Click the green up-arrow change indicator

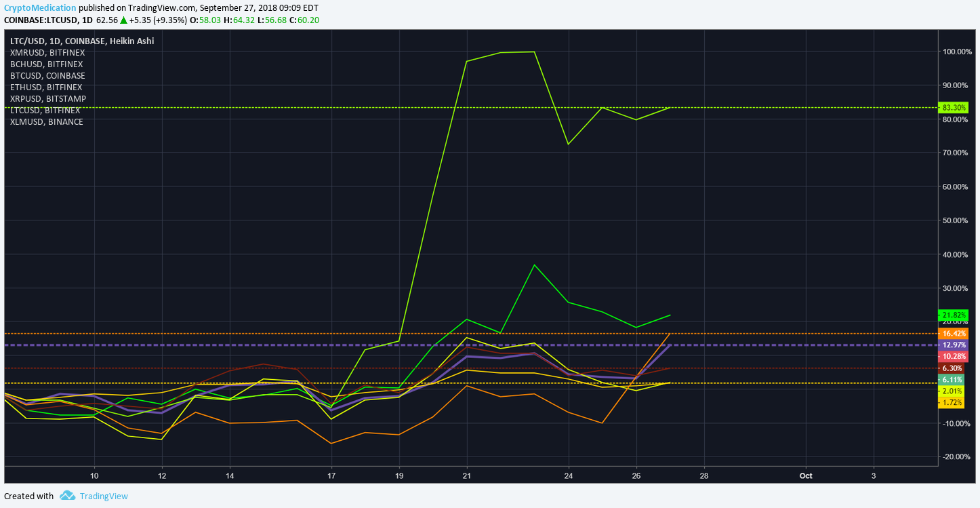click(123, 20)
